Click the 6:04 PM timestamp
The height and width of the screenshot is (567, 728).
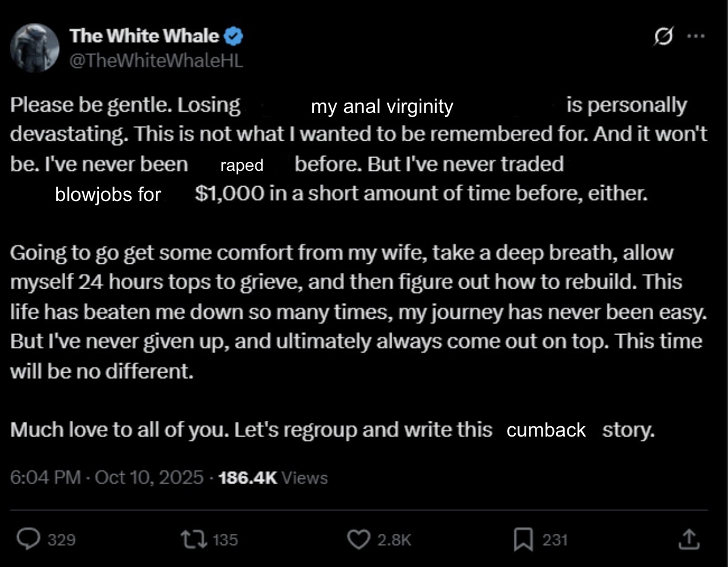point(45,478)
